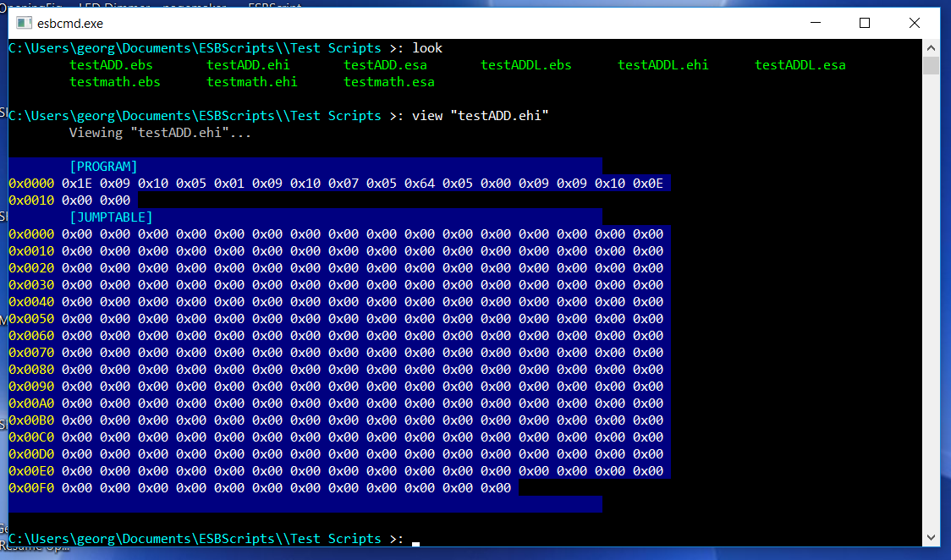Click the testADD.ebs file name
The height and width of the screenshot is (560, 951).
111,65
